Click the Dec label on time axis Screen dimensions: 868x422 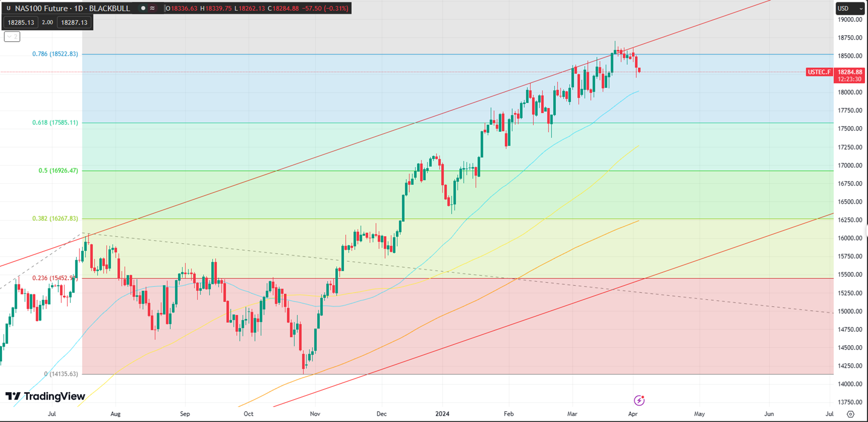pos(381,414)
